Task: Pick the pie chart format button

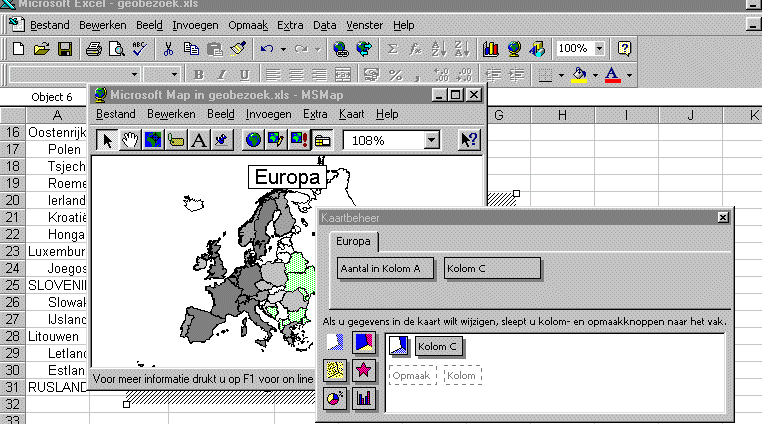Action: click(335, 399)
